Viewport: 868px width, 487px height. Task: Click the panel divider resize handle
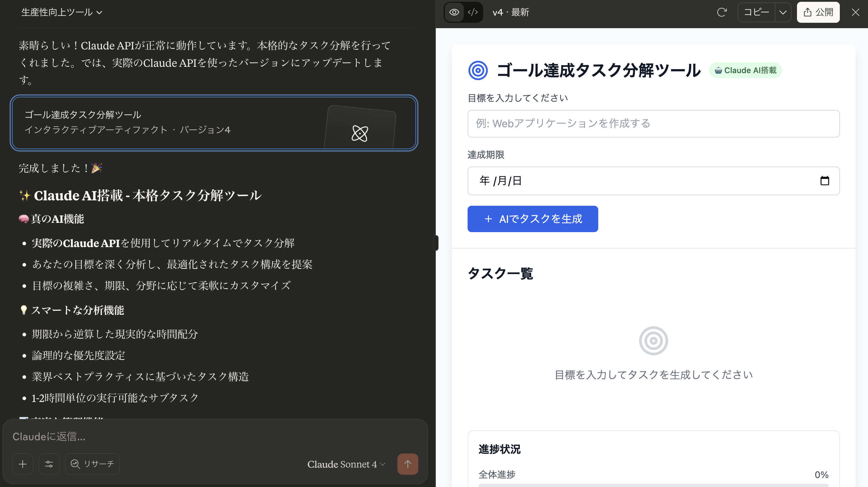pos(436,243)
